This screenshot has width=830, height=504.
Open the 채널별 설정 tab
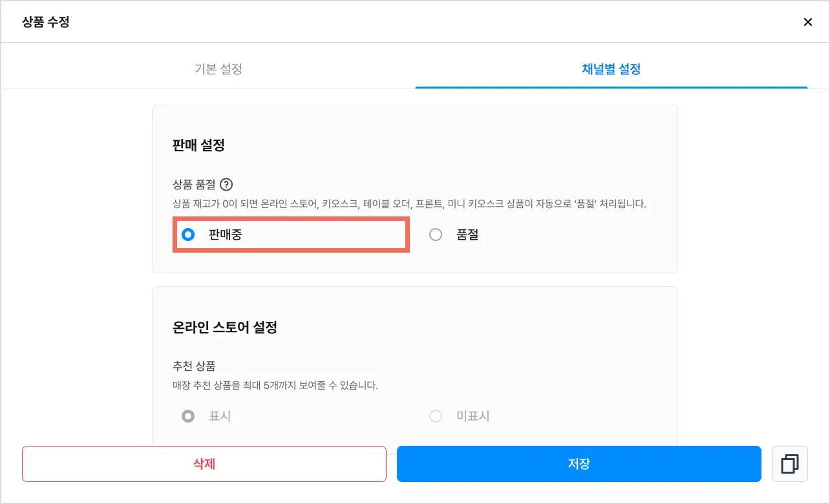tap(611, 69)
